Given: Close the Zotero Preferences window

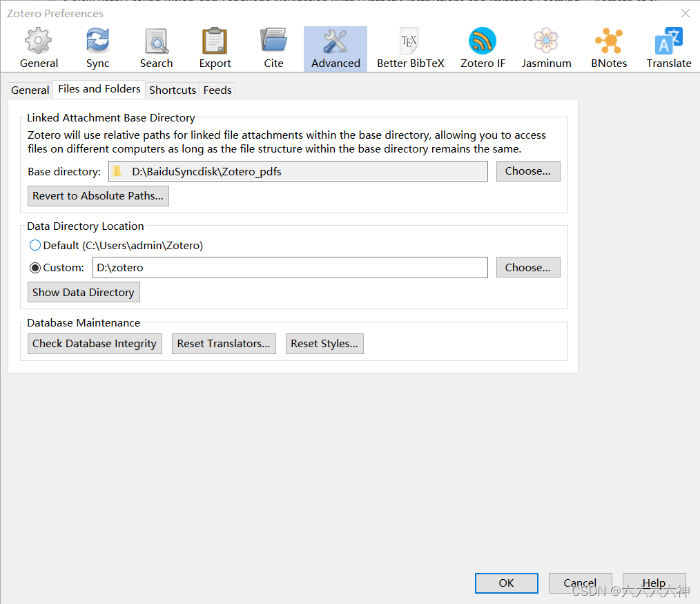Looking at the screenshot, I should (x=686, y=13).
